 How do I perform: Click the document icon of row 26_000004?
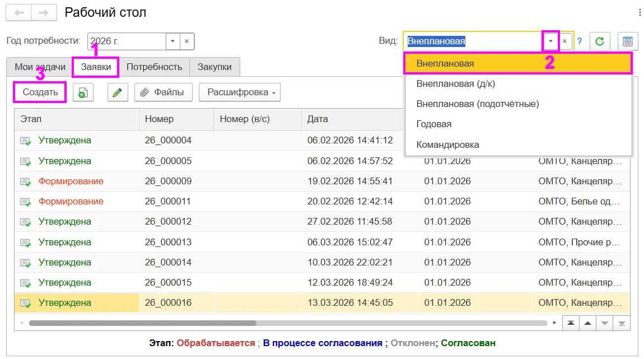25,141
